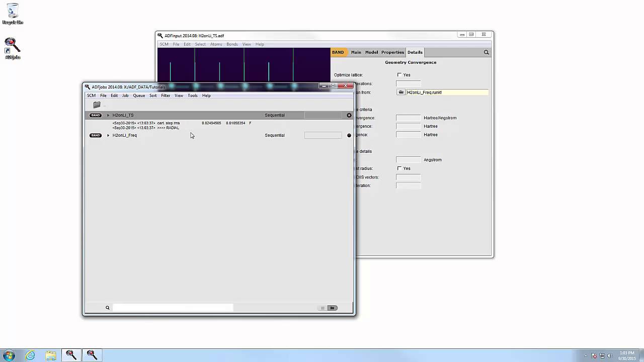Open the BAND panel dropdown in ADFinput
The width and height of the screenshot is (644, 362).
pos(338,52)
